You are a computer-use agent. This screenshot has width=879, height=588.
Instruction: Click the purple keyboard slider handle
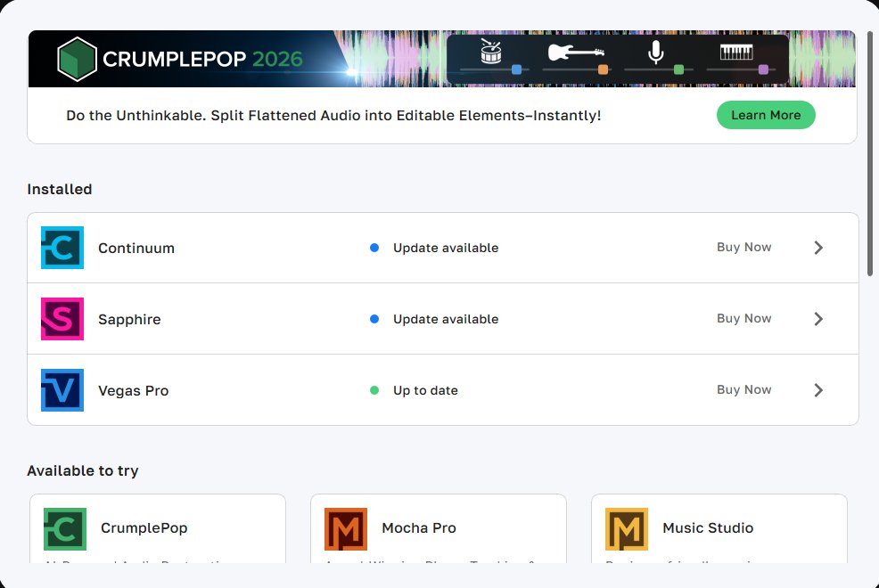click(x=763, y=69)
